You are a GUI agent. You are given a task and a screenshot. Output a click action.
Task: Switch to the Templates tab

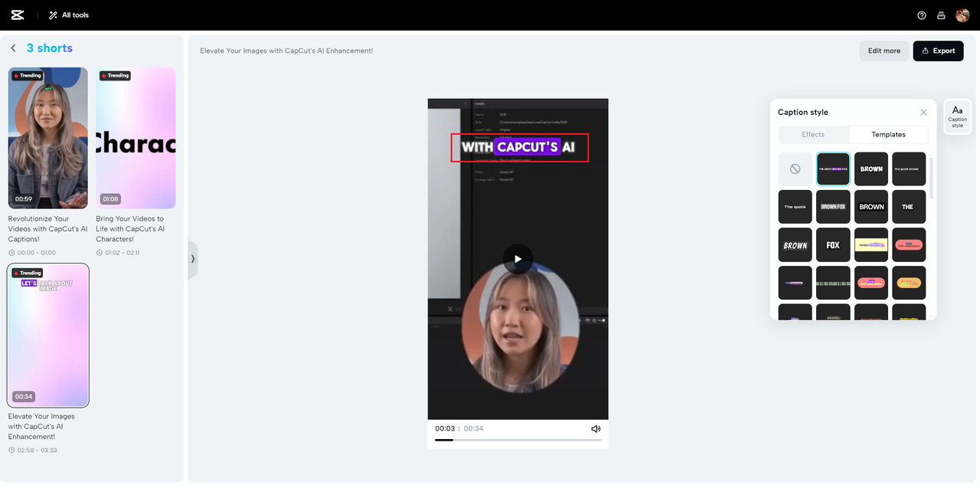click(888, 134)
